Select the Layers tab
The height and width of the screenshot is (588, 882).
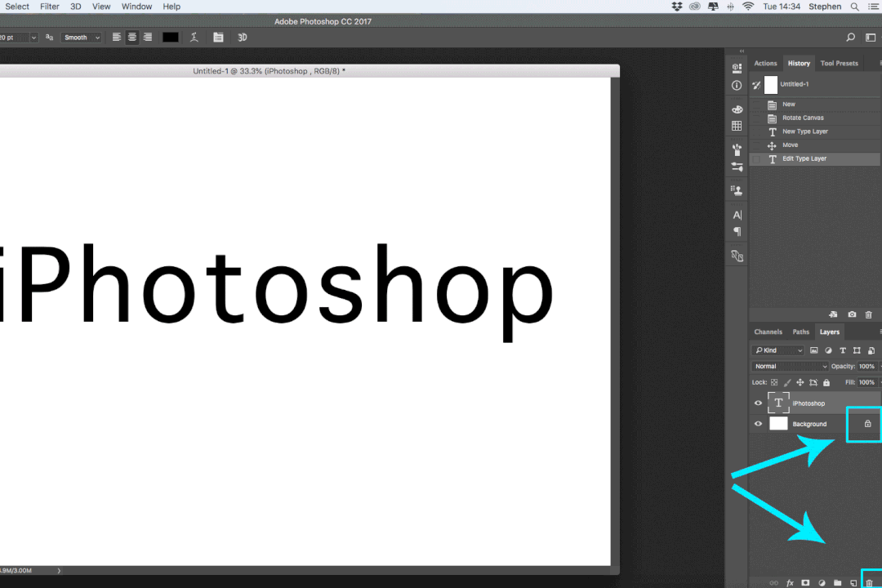[x=829, y=332]
